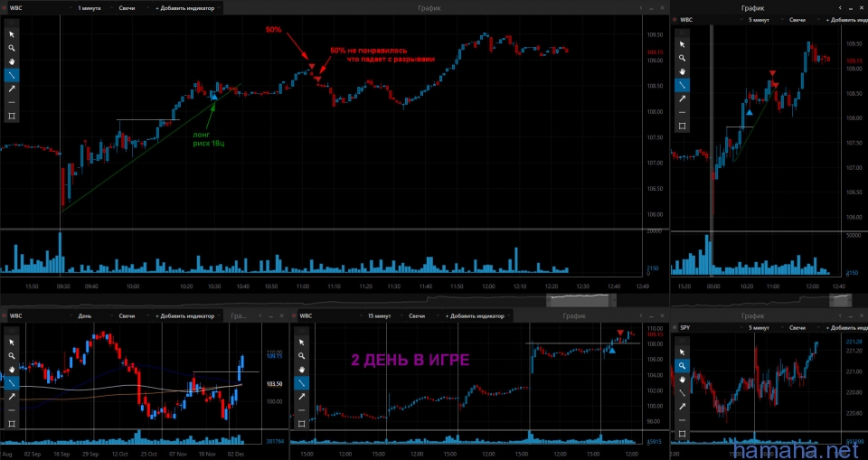
Task: Select rectangle tool in 15-minute WBC chart
Action: (x=302, y=424)
